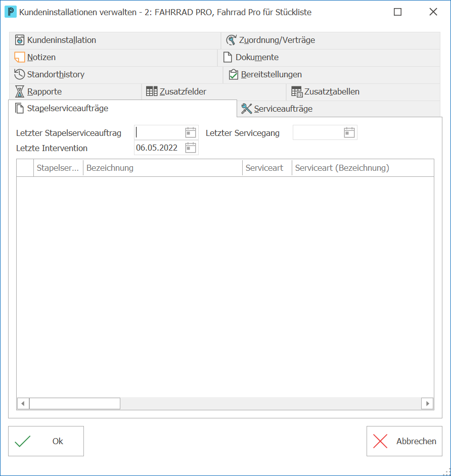This screenshot has width=451, height=476.
Task: Show the Zusatzfelder tab
Action: pos(214,92)
